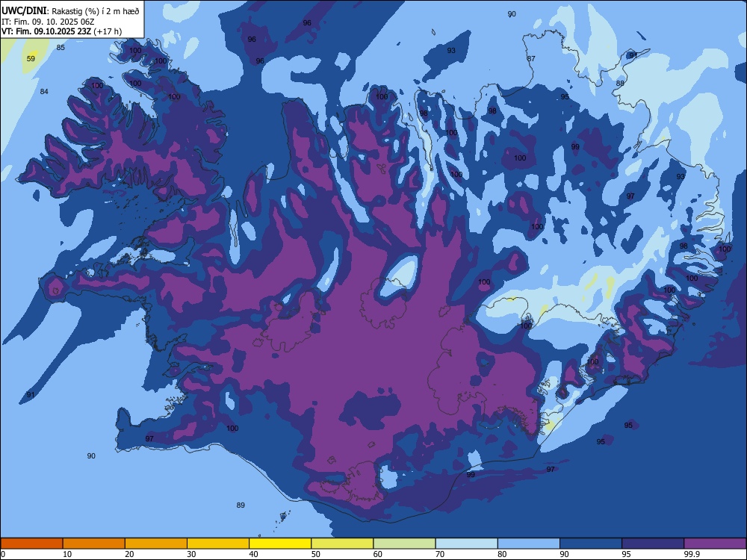
Task: Click the humidity value 84 on the map
Action: tap(44, 91)
